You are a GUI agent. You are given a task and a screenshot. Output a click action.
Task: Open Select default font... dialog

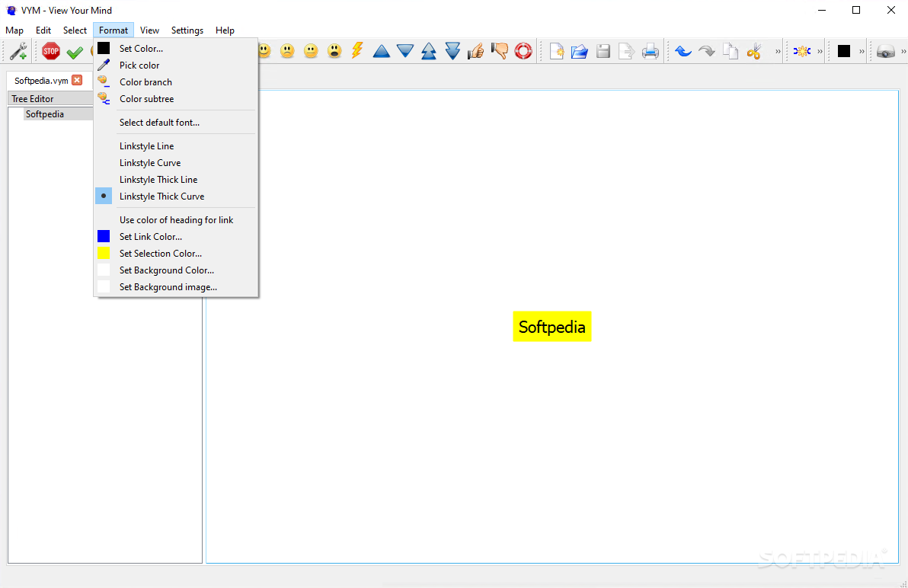pyautogui.click(x=175, y=123)
